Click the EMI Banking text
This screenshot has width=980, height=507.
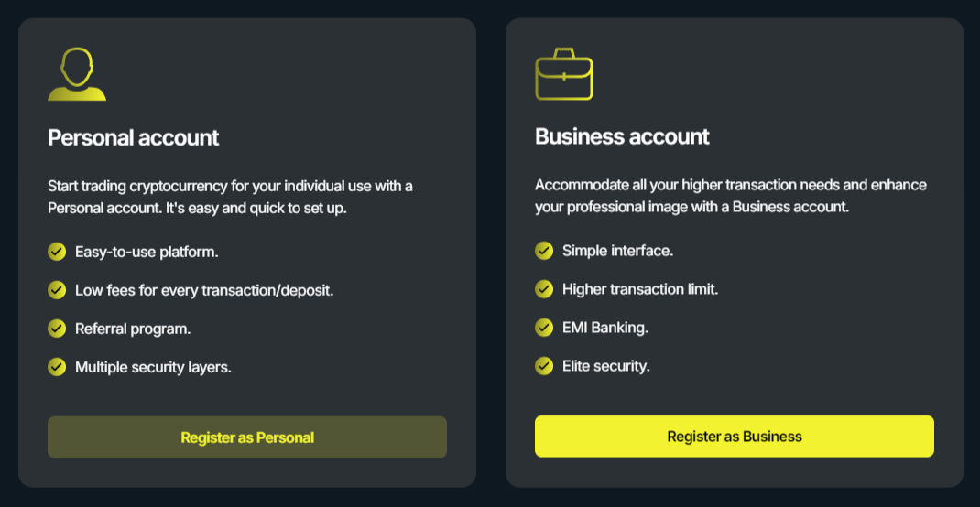[605, 328]
